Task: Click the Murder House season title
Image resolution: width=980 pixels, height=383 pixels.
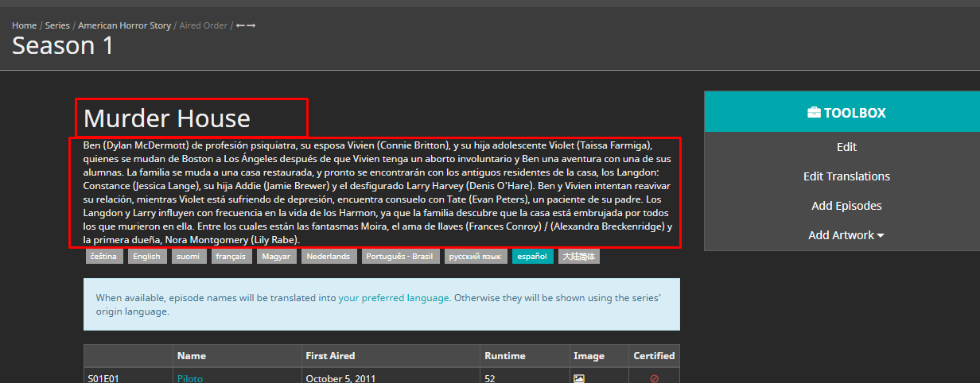Action: (167, 118)
